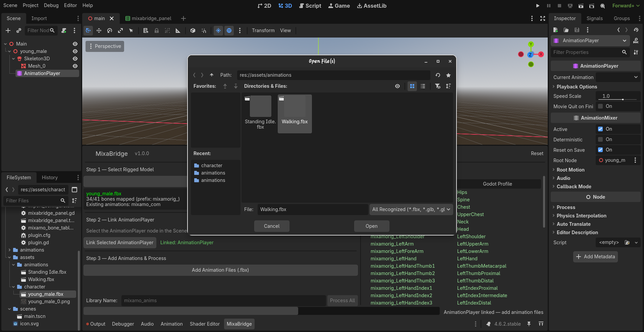This screenshot has width=644, height=332.
Task: Toggle hidden files visibility in file dialog
Action: pyautogui.click(x=397, y=86)
